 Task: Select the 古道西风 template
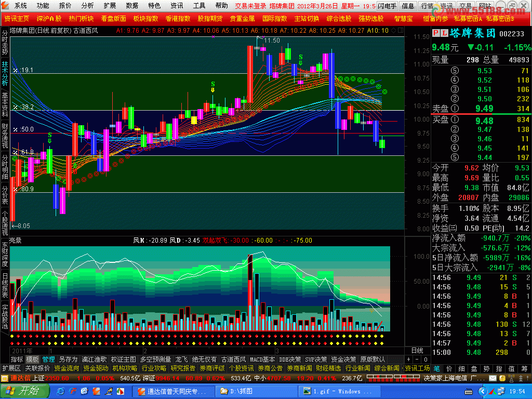[233, 360]
